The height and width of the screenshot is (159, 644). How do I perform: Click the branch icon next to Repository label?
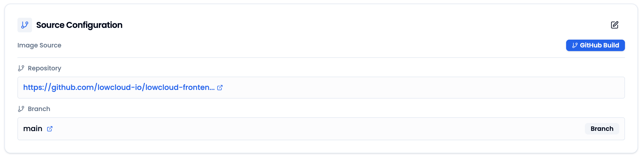click(x=21, y=68)
